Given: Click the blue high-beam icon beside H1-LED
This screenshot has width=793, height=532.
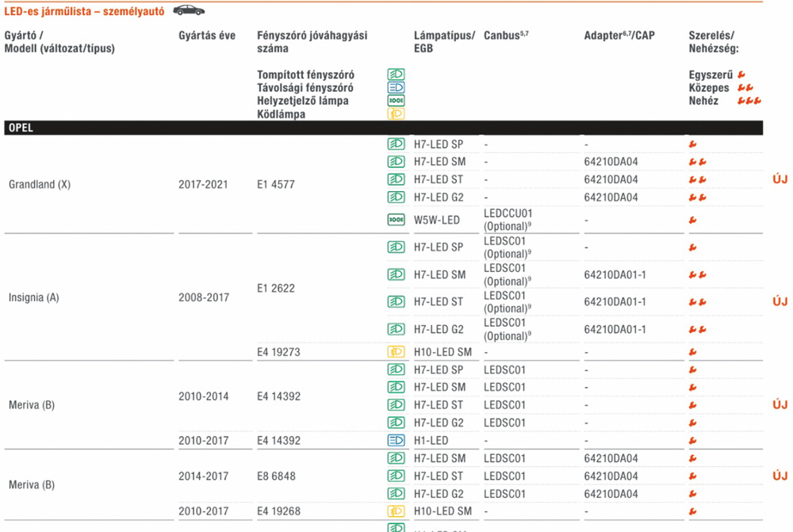Looking at the screenshot, I should click(396, 441).
